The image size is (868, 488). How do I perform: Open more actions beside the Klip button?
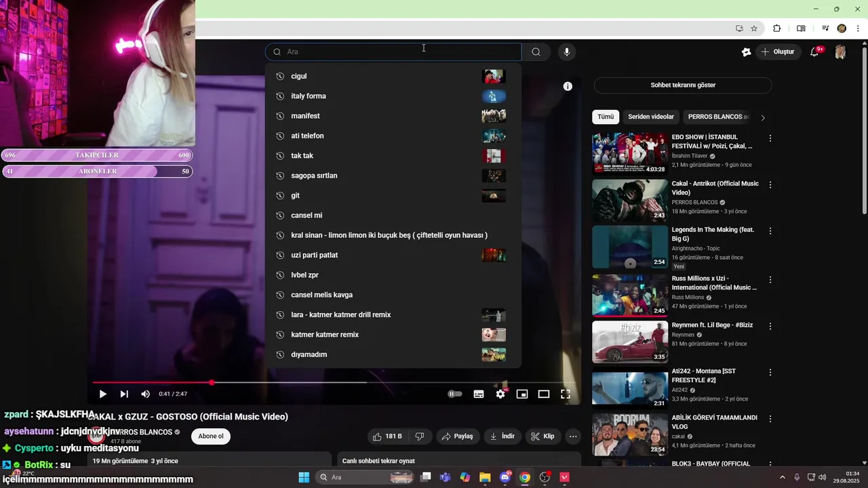coord(573,436)
